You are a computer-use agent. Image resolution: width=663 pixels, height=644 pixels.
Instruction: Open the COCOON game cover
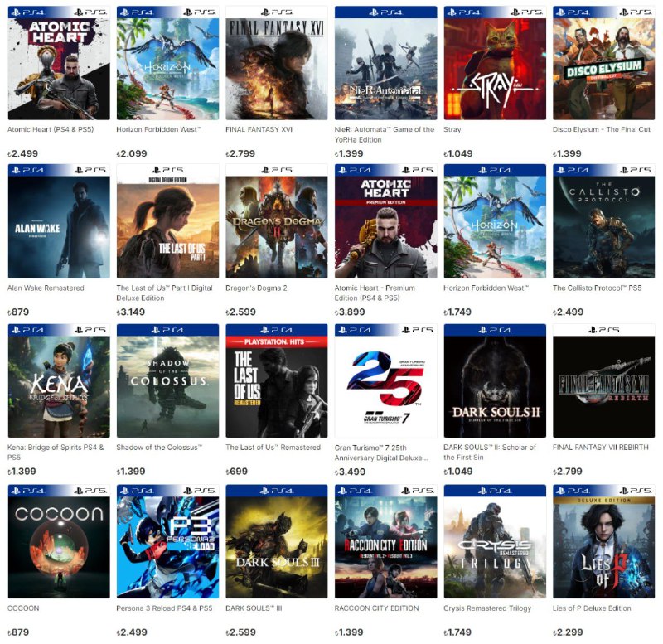[x=59, y=541]
